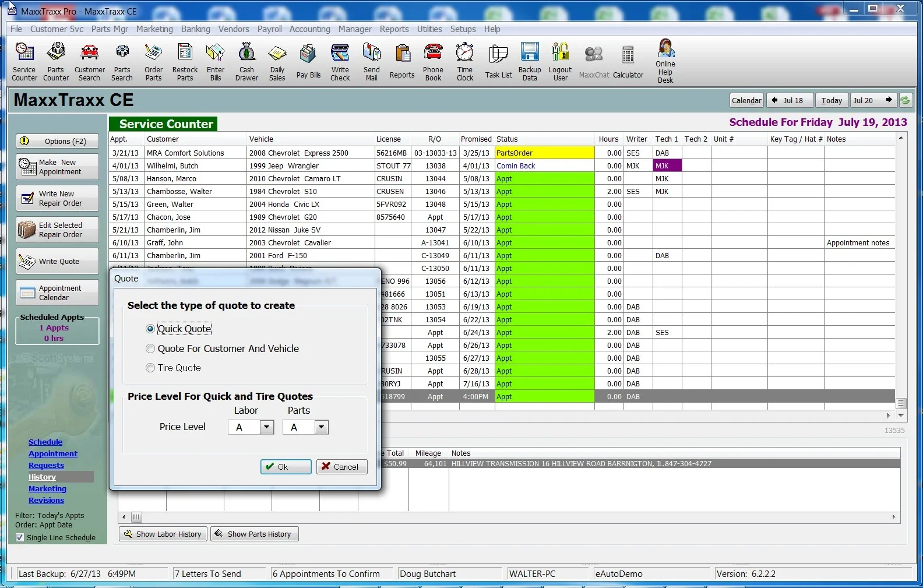Click the Write Check icon

tap(340, 61)
